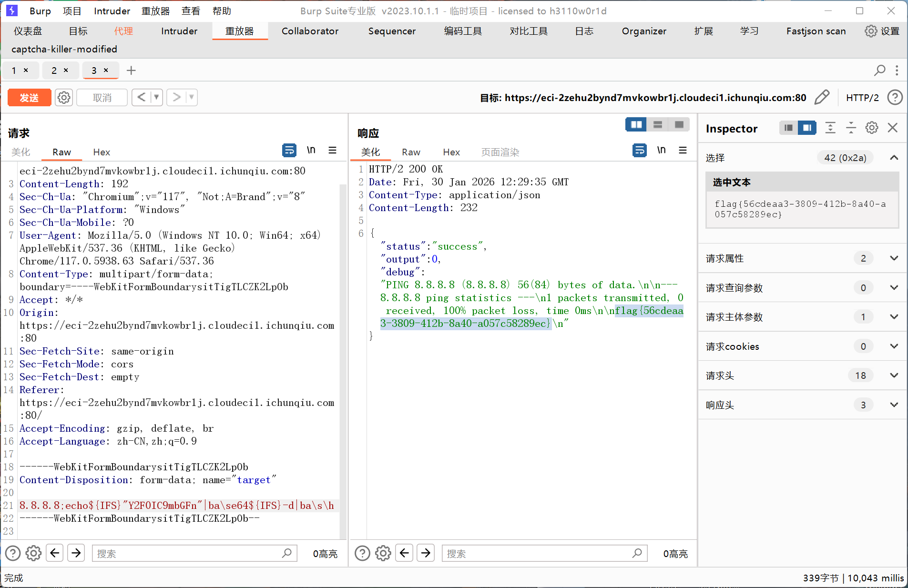Open the 项目 menu
908x588 pixels.
click(x=72, y=11)
